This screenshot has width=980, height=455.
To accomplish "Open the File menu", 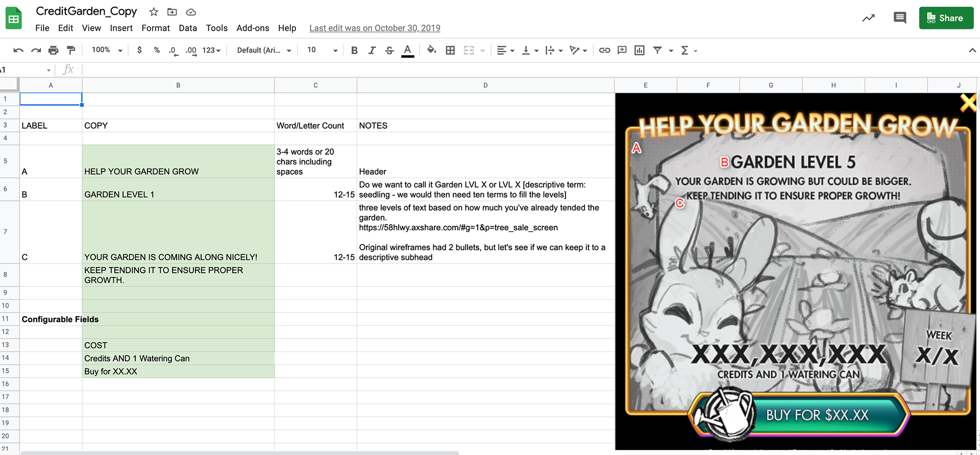I will pos(42,28).
